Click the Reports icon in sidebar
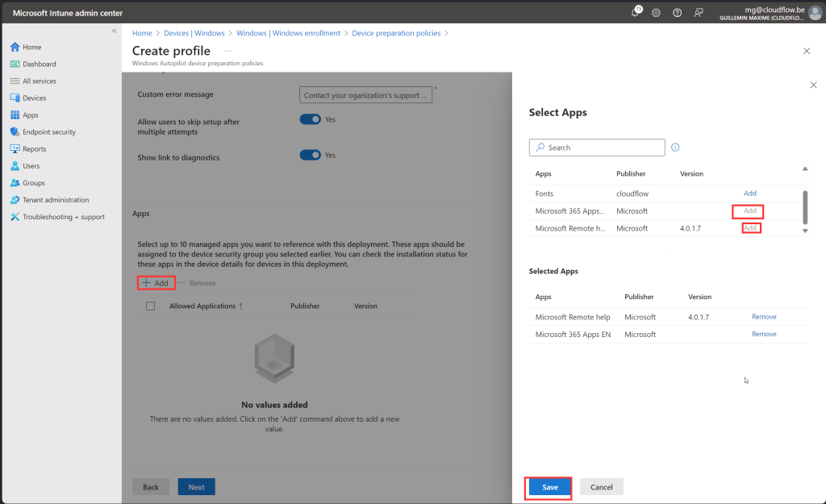The height and width of the screenshot is (504, 826). [x=15, y=148]
